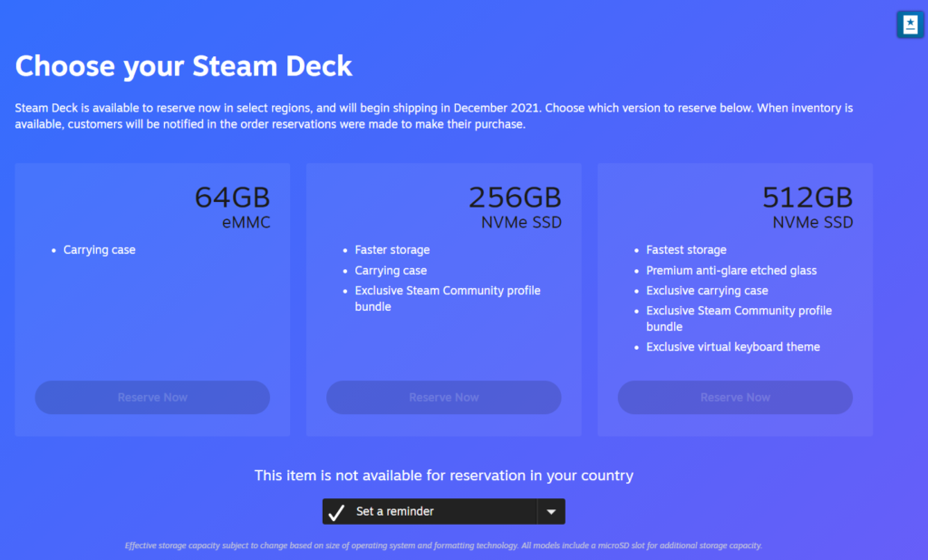The image size is (928, 560).
Task: Select the 64GB storage heading
Action: pyautogui.click(x=232, y=198)
